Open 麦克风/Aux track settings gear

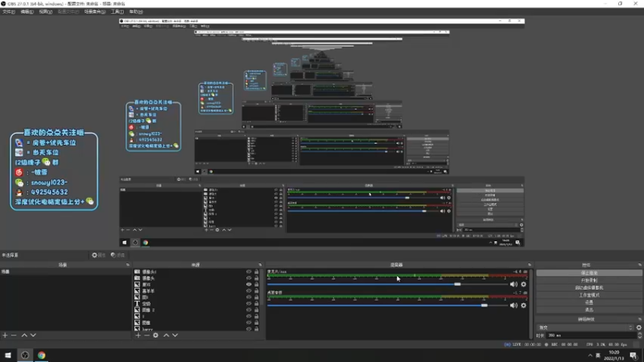[x=524, y=284]
